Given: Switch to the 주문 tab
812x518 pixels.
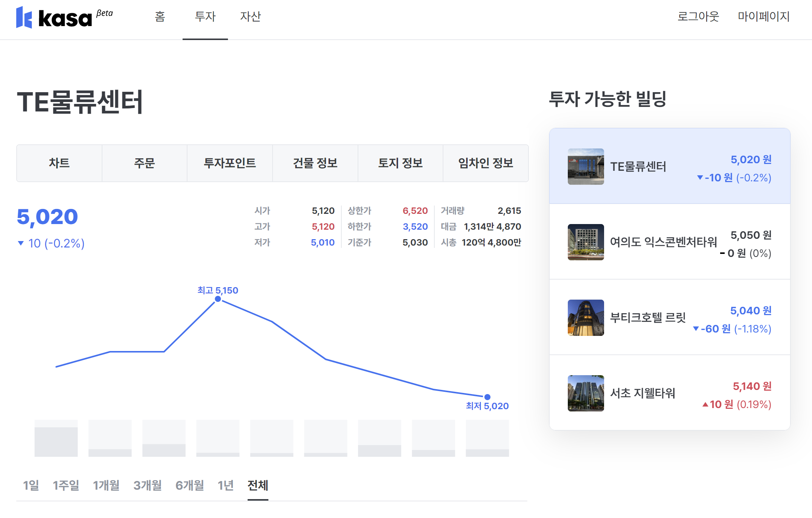Looking at the screenshot, I should (144, 163).
